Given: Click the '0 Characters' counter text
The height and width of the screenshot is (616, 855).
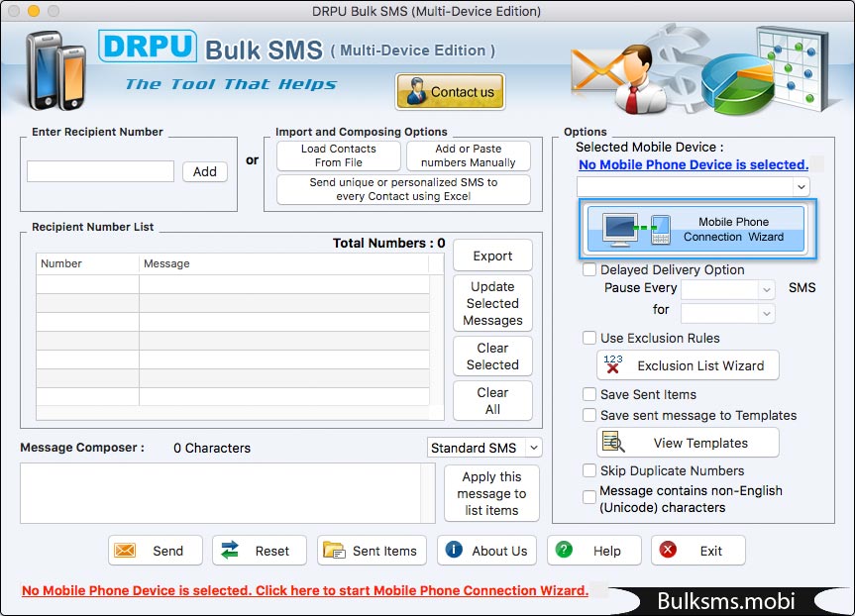Looking at the screenshot, I should coord(212,448).
